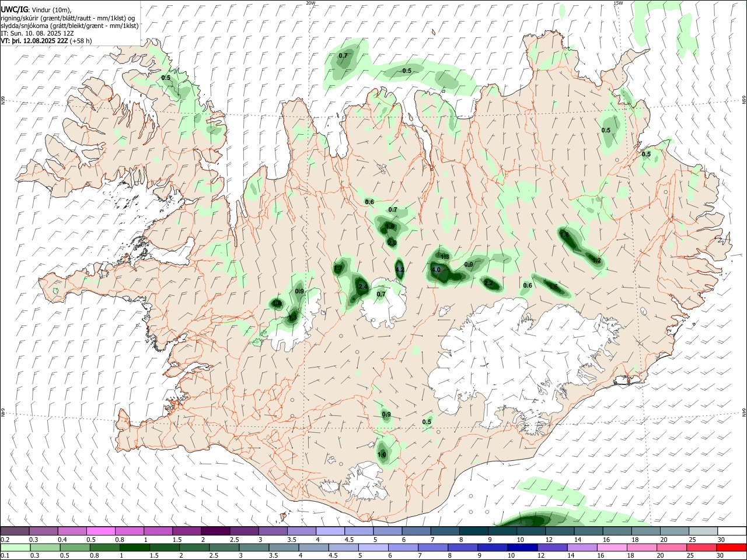Pick the bright pink 0.5 snow scale swatch
This screenshot has width=747, height=560.
(x=101, y=531)
